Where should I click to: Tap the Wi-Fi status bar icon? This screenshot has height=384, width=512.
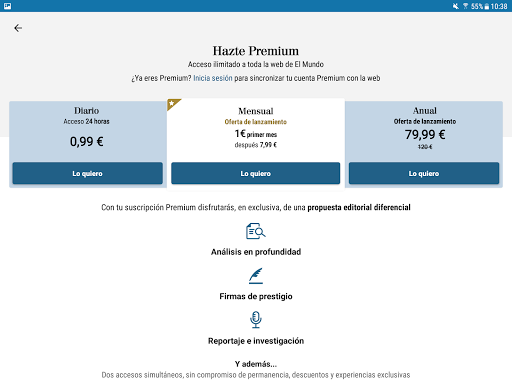click(x=465, y=6)
